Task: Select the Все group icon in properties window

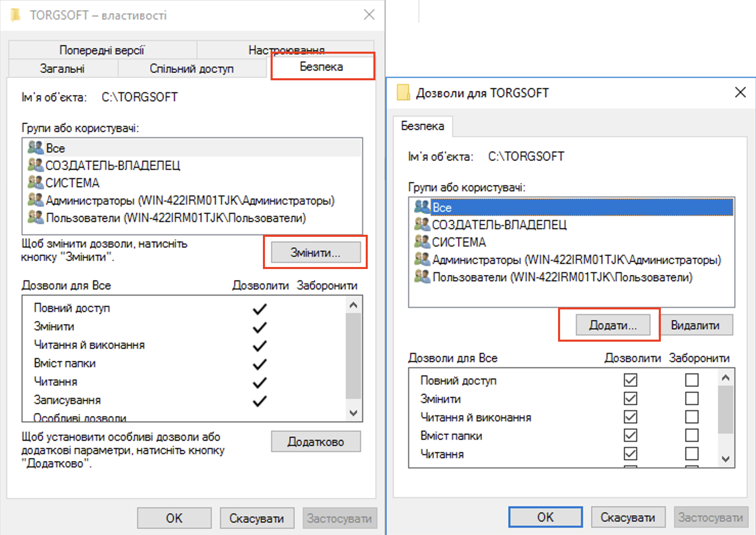Action: coord(35,148)
